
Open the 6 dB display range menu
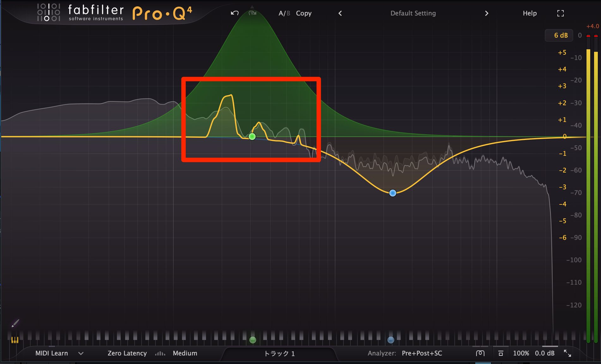point(559,35)
